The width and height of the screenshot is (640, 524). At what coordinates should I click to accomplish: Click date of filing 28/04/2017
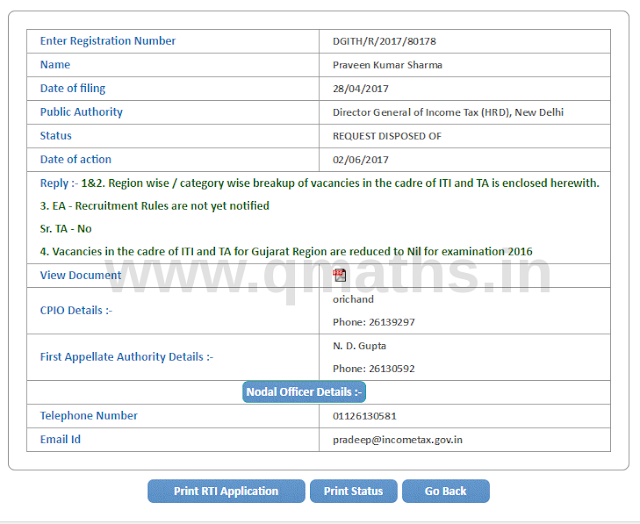(x=360, y=89)
